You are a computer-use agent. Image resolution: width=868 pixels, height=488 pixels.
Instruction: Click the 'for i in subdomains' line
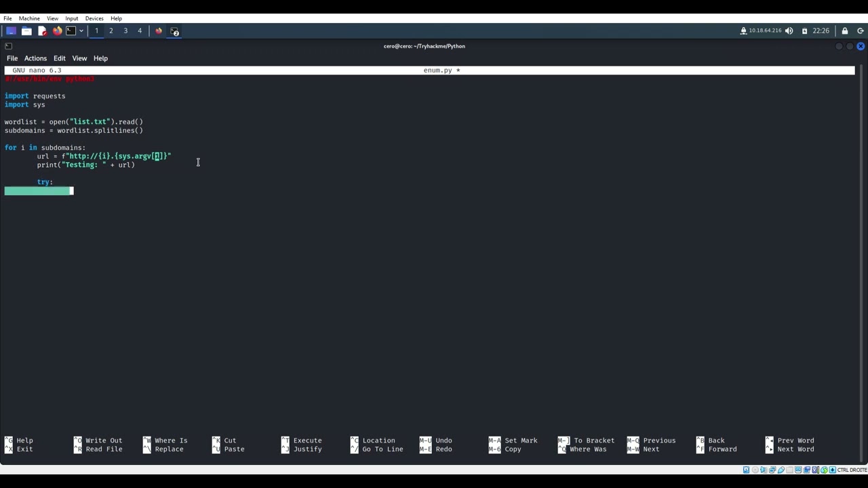(45, 148)
